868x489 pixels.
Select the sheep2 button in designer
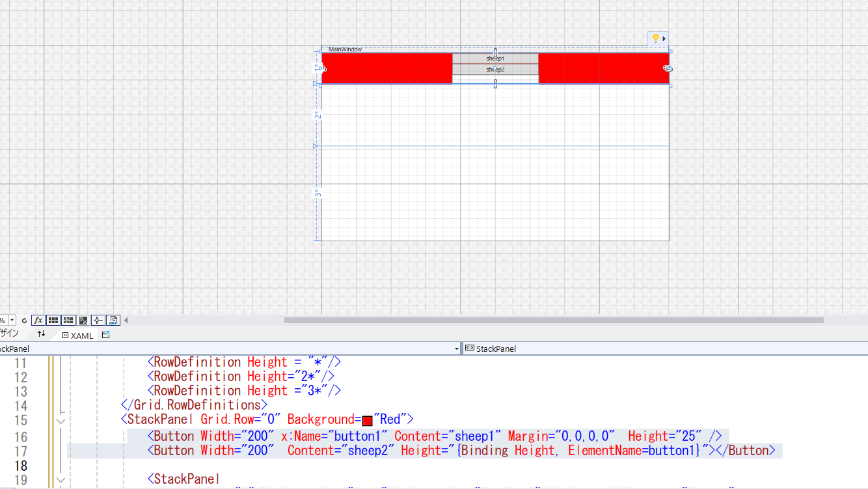click(x=495, y=69)
